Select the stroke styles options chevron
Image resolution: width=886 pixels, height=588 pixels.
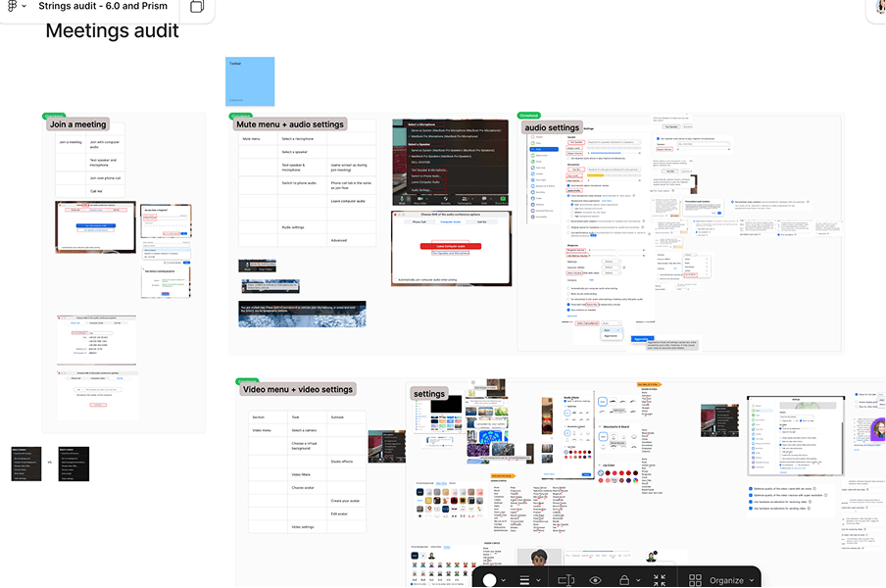tap(537, 579)
